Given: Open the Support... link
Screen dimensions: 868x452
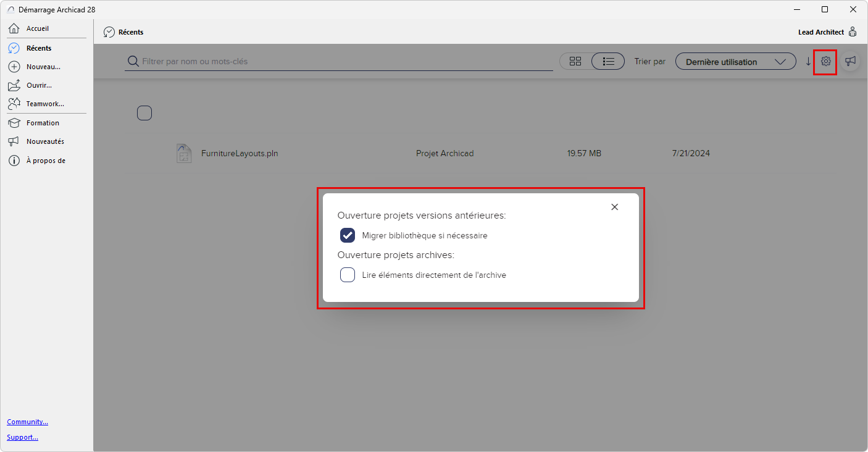Looking at the screenshot, I should click(22, 437).
